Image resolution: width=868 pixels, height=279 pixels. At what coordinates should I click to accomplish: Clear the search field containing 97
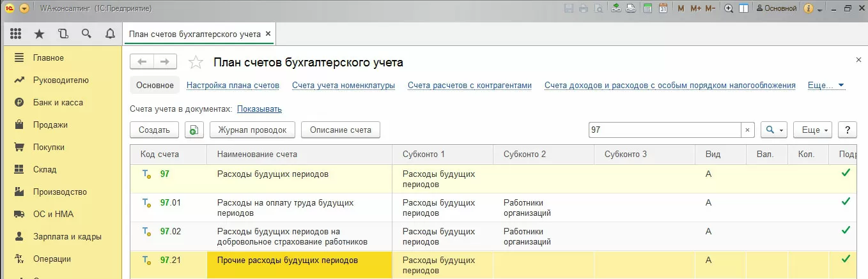point(748,130)
